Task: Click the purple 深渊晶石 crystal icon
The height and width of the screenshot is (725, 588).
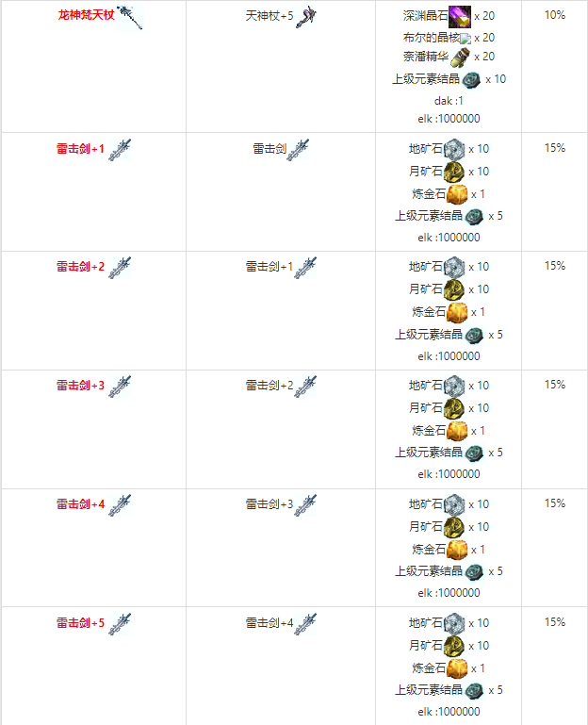Action: pos(460,17)
